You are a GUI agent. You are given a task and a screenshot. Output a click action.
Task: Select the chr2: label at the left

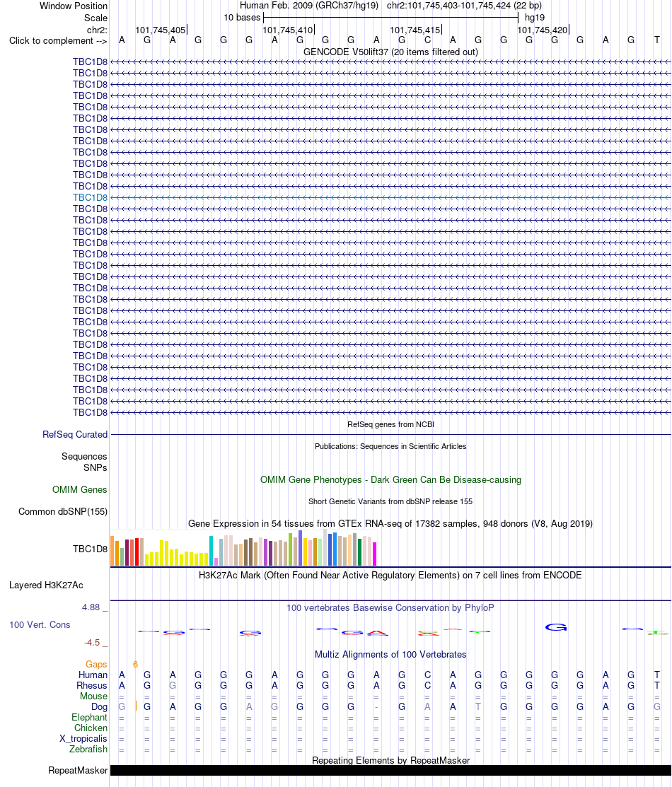(97, 30)
